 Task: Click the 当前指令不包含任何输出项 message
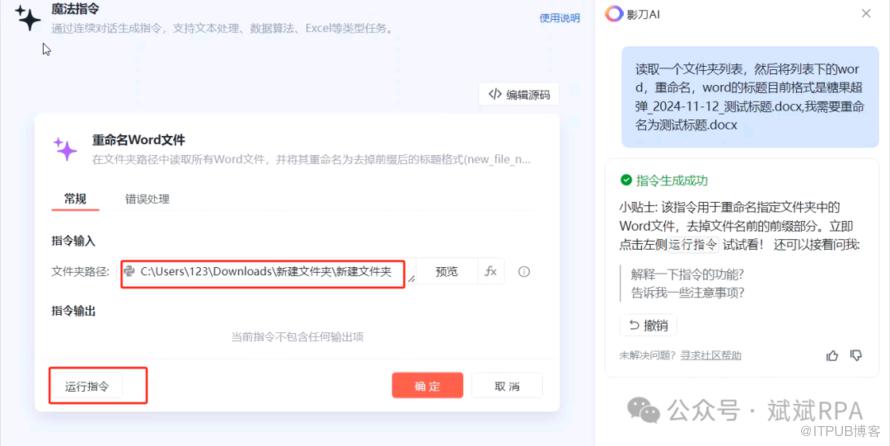point(297,337)
